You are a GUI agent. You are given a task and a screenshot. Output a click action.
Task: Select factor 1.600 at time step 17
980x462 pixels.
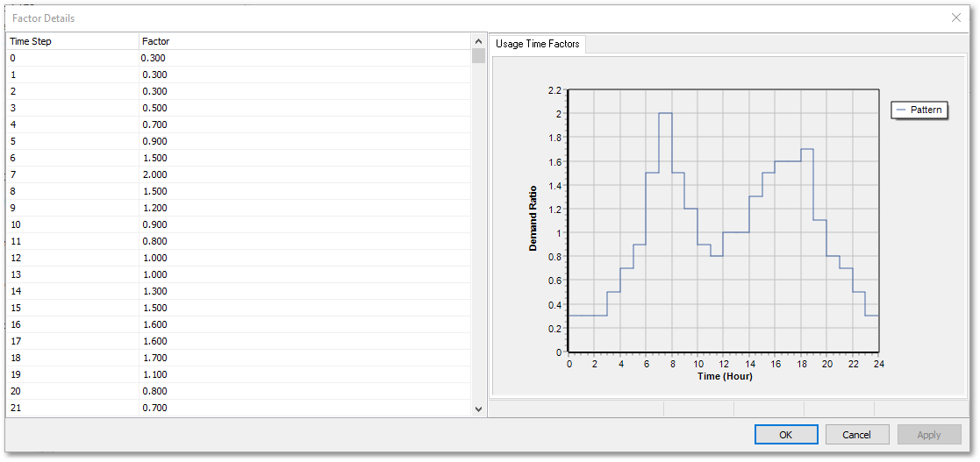pyautogui.click(x=304, y=341)
